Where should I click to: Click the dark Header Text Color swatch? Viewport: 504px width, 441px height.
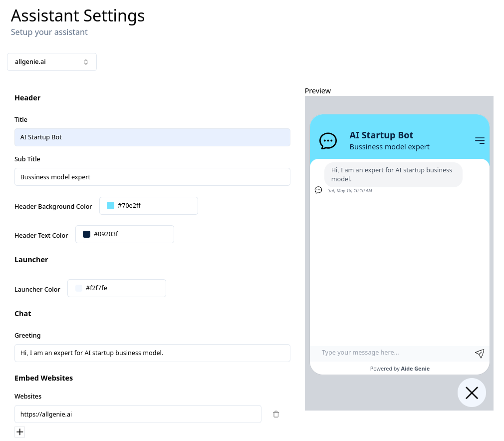(x=86, y=234)
